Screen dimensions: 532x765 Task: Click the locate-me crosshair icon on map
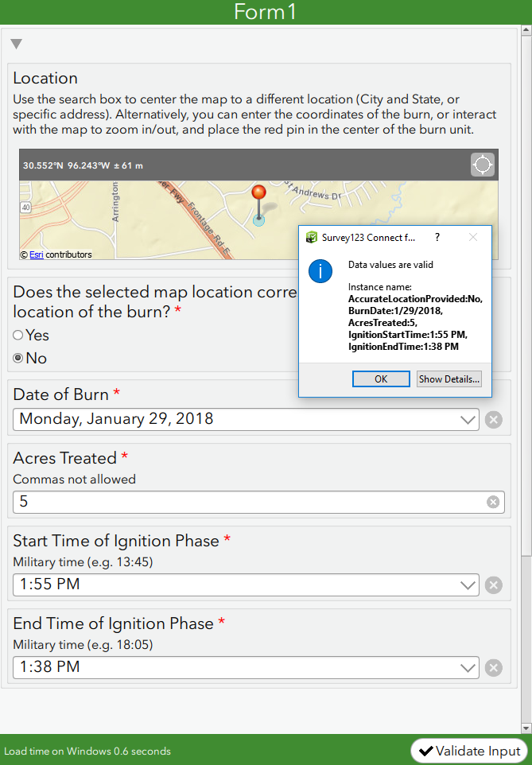[x=482, y=165]
